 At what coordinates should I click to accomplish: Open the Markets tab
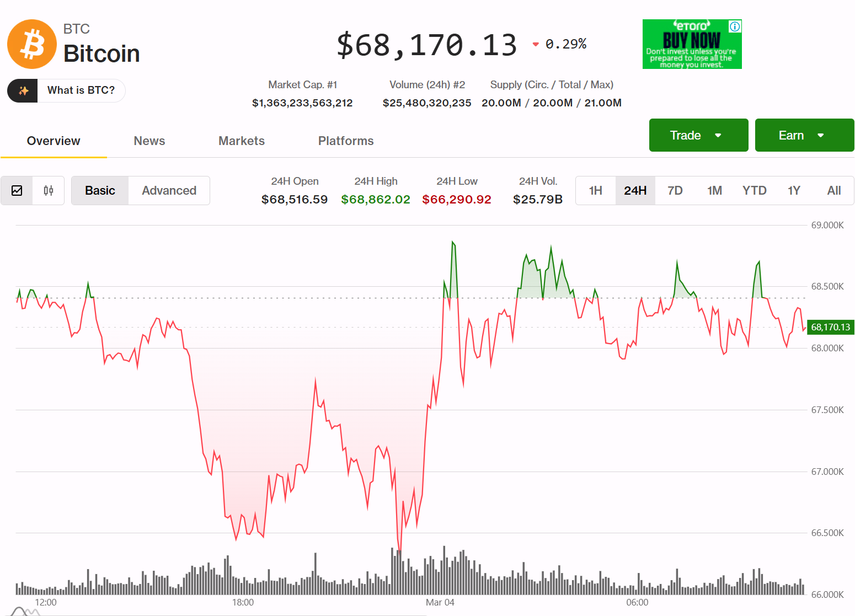point(242,141)
